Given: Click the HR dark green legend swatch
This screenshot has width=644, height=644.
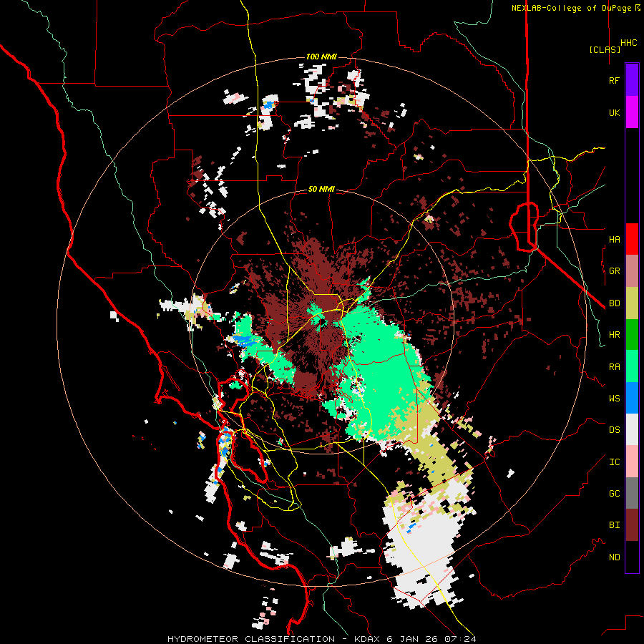Looking at the screenshot, I should tap(632, 335).
